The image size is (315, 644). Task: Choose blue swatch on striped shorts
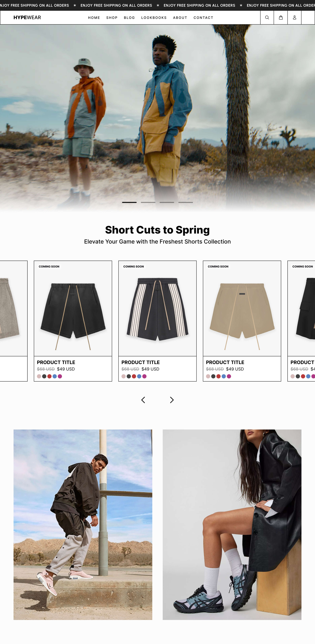(x=139, y=376)
